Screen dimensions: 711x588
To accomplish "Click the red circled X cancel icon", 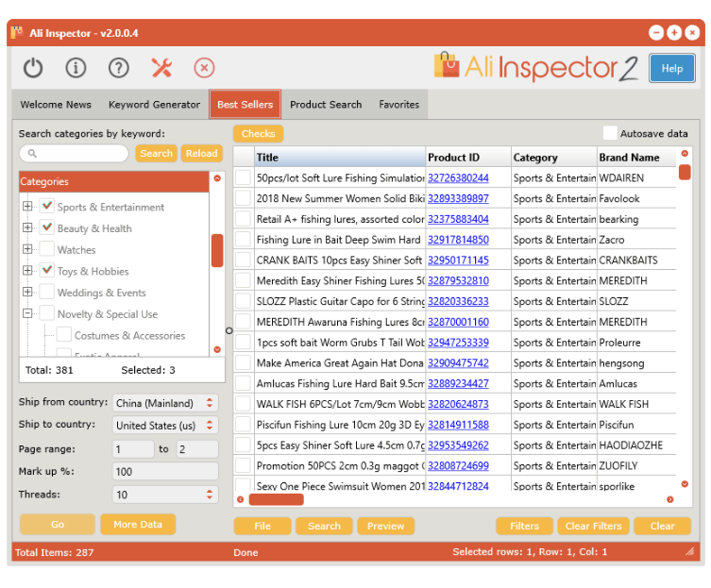I will pyautogui.click(x=204, y=68).
